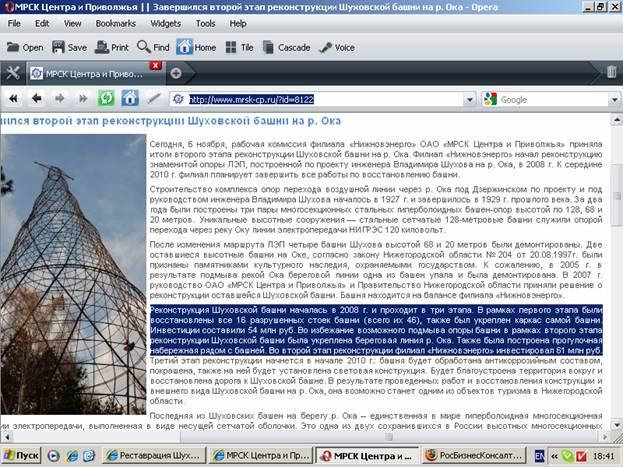Click paragraph starting Третий этап реконструкции
This screenshot has height=467, width=623.
[x=376, y=381]
